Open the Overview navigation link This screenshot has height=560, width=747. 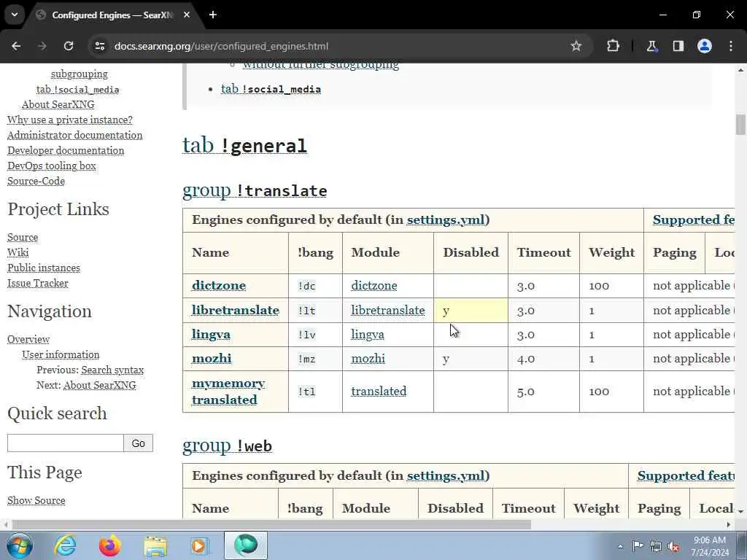[x=28, y=339]
